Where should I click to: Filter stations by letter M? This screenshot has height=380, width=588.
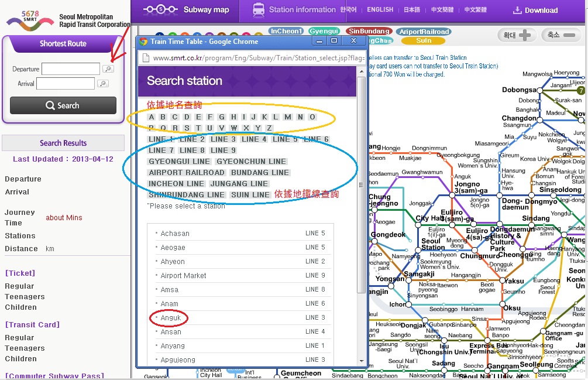point(288,117)
